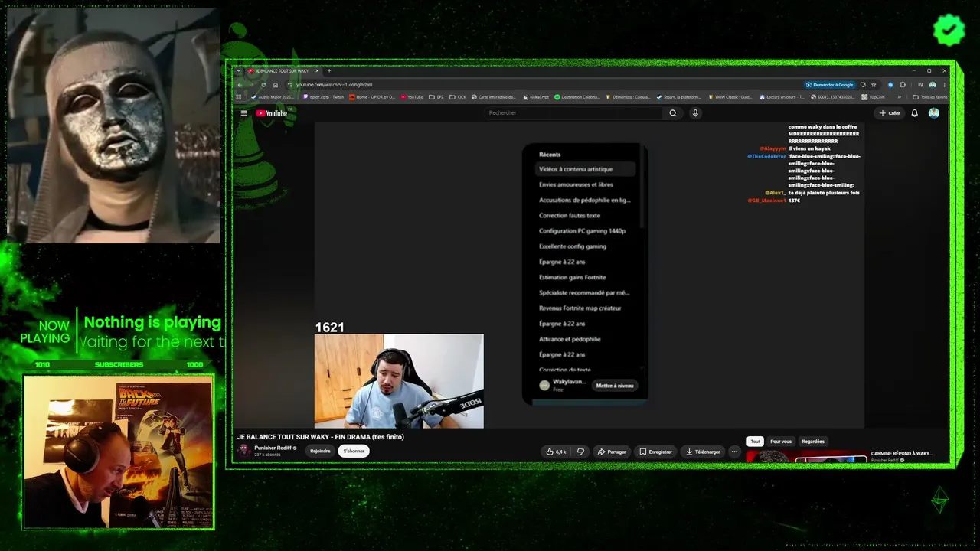
Task: Open the Punisher Rediff channel name
Action: click(x=273, y=448)
